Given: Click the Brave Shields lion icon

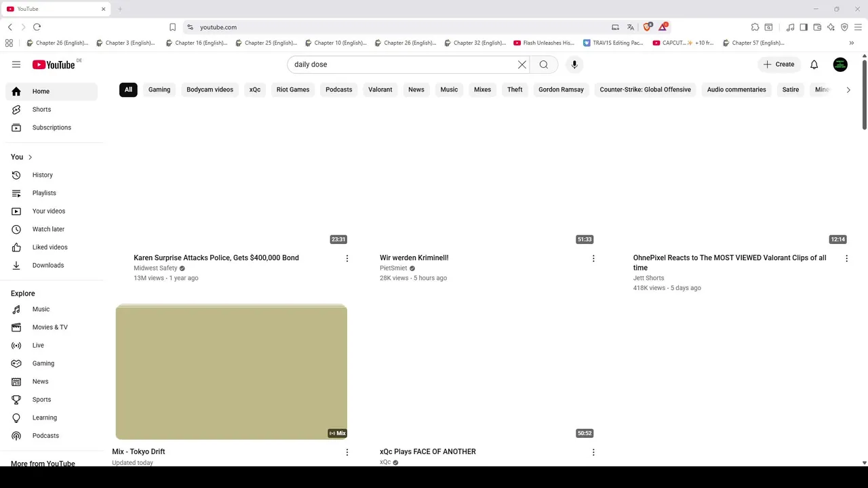Looking at the screenshot, I should click(647, 27).
